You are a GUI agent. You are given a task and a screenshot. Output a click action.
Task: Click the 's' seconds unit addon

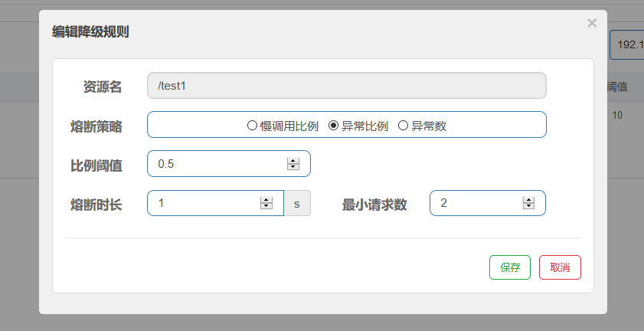tap(297, 203)
